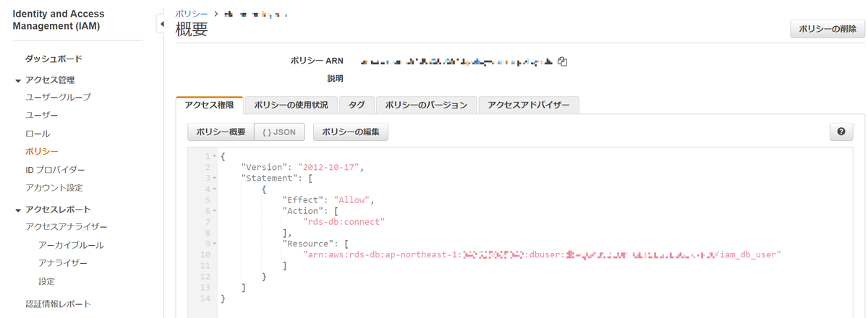Open the タグ tab

(x=357, y=105)
